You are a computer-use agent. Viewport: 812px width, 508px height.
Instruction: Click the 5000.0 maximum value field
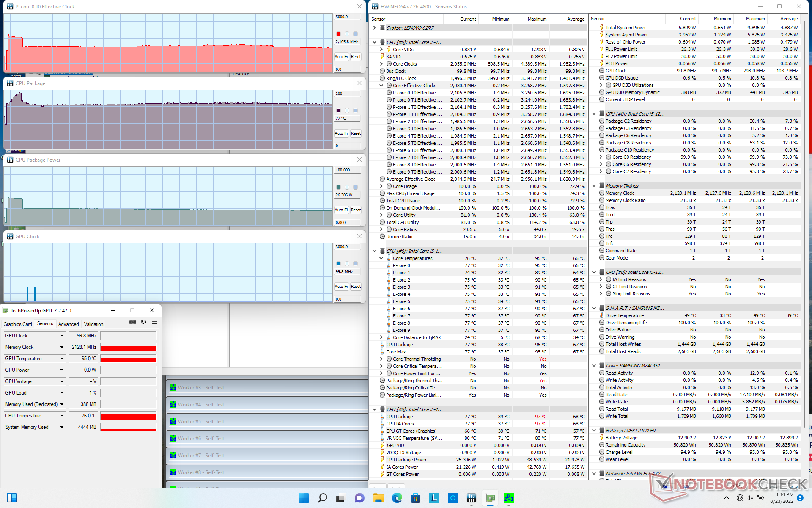(347, 17)
